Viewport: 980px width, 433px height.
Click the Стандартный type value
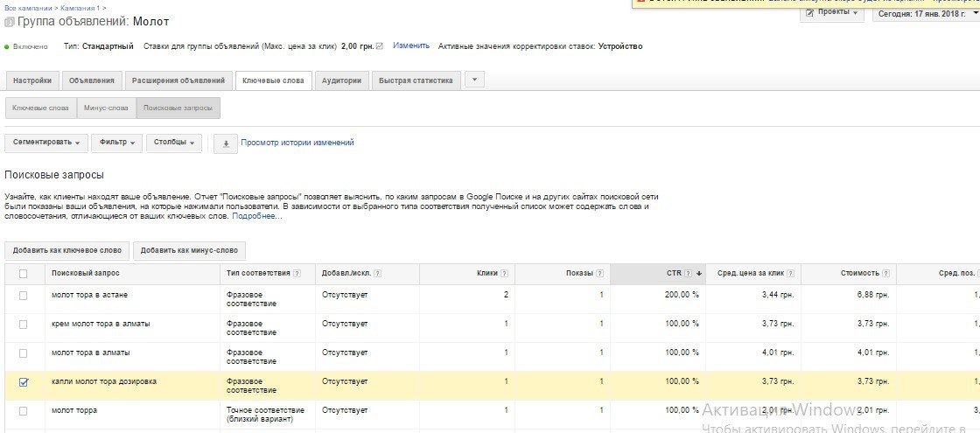[x=108, y=46]
